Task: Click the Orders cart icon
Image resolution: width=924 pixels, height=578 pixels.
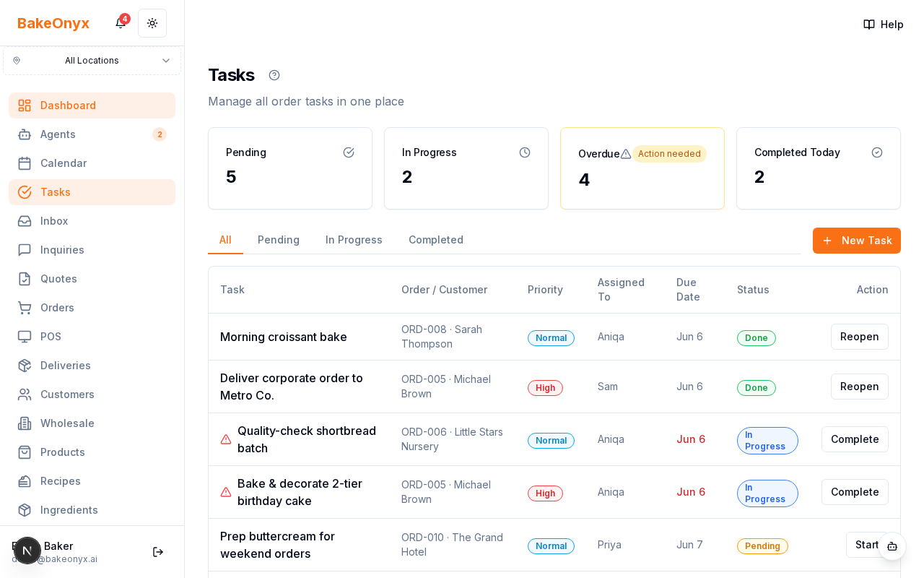Action: 25,308
